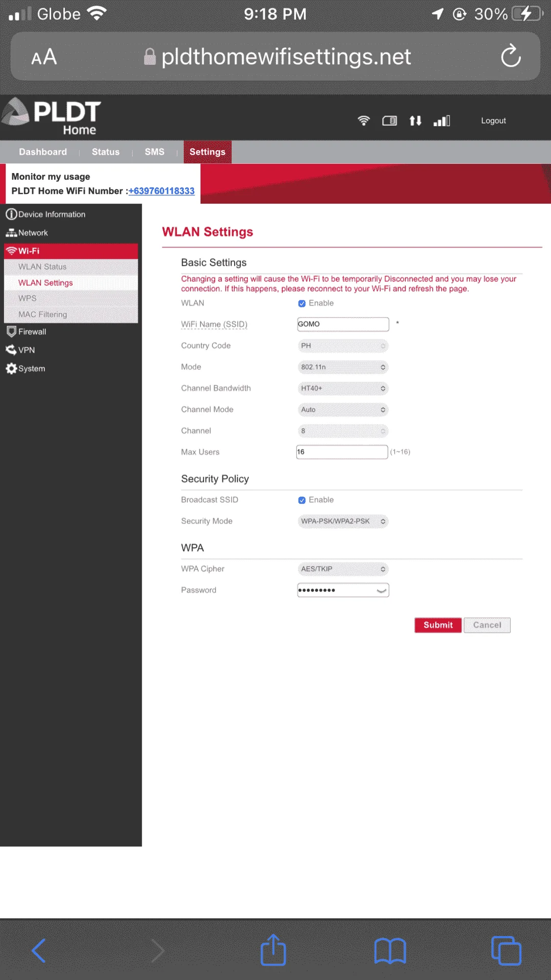Click the +639760118333 phone number link
The width and height of the screenshot is (551, 980).
[161, 191]
